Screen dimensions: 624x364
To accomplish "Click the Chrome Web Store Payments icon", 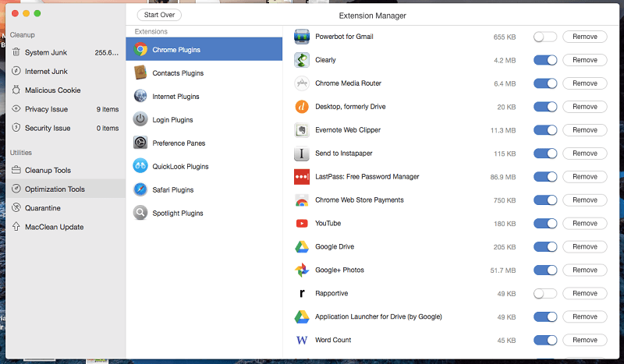I will click(302, 200).
